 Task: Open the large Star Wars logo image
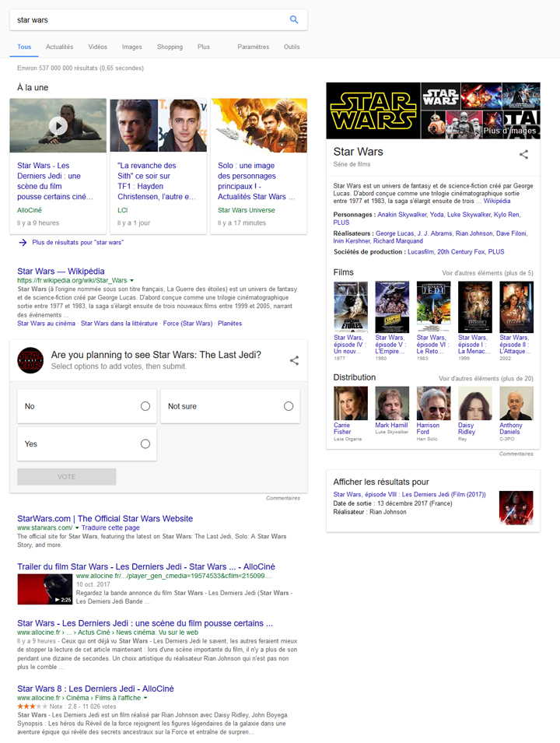click(x=373, y=111)
